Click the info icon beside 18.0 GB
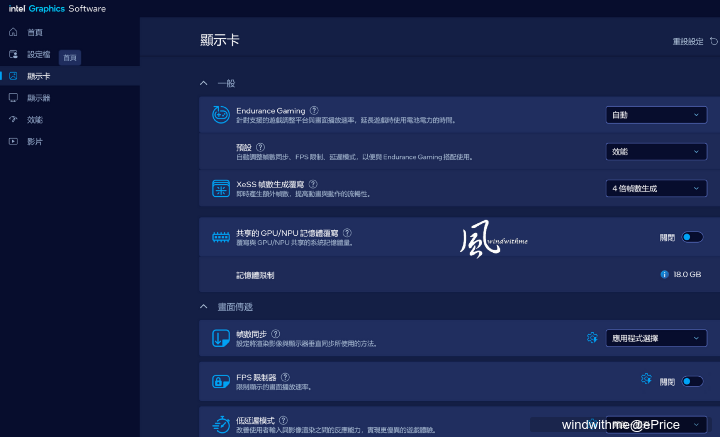 (x=664, y=275)
